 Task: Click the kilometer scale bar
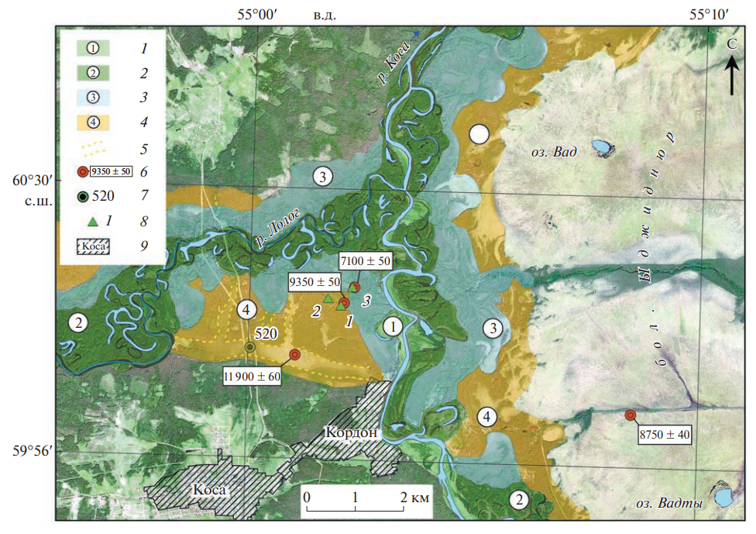[355, 509]
